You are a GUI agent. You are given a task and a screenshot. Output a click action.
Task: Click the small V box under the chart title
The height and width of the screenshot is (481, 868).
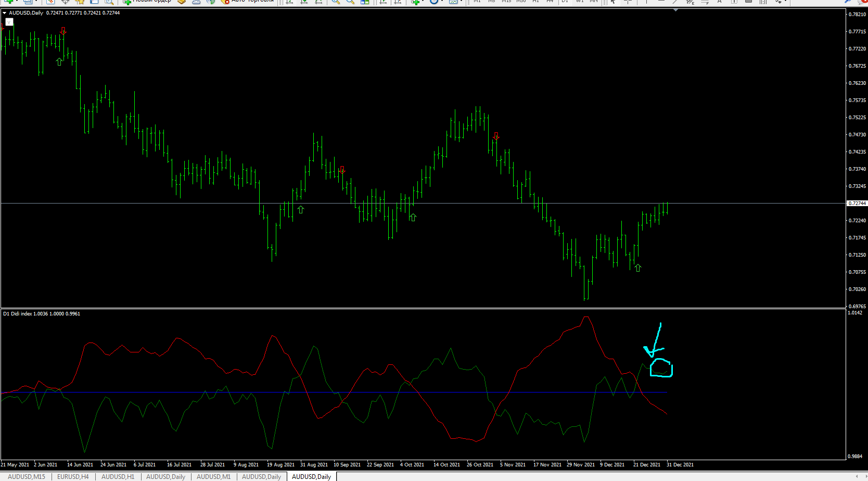(x=9, y=22)
